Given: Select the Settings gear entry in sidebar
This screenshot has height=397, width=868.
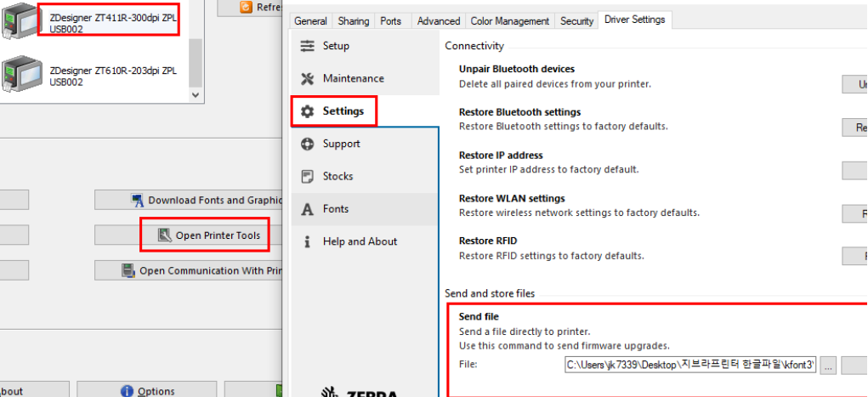Looking at the screenshot, I should click(x=334, y=111).
